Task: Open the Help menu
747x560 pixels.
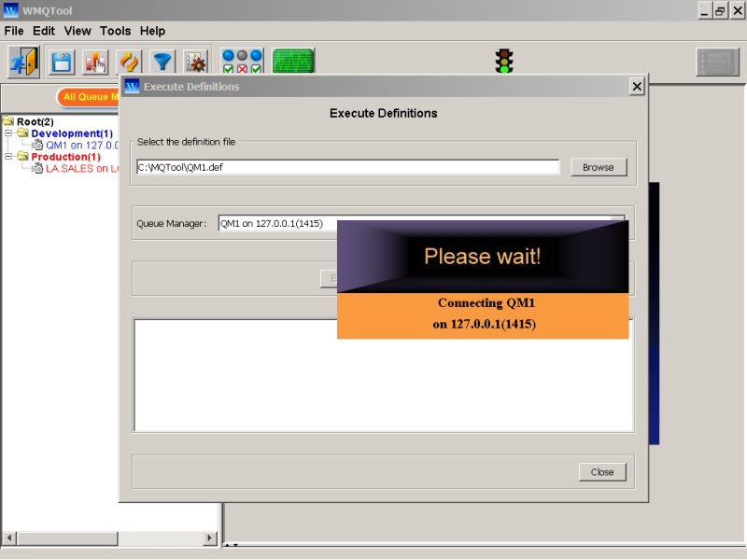Action: [152, 31]
